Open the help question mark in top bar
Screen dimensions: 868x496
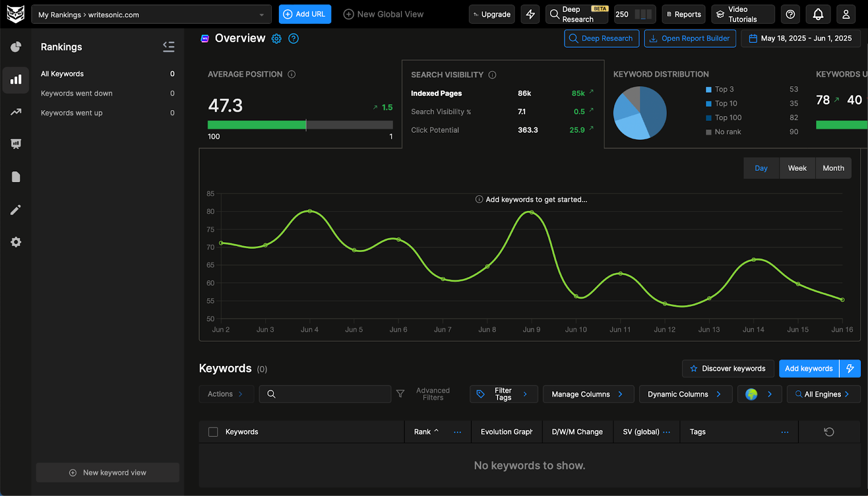[x=790, y=15]
